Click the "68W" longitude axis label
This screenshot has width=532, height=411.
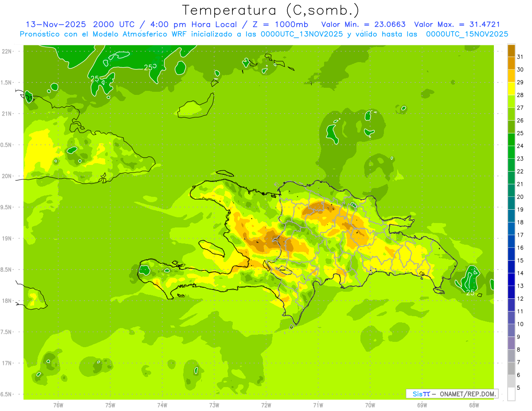coord(474,405)
